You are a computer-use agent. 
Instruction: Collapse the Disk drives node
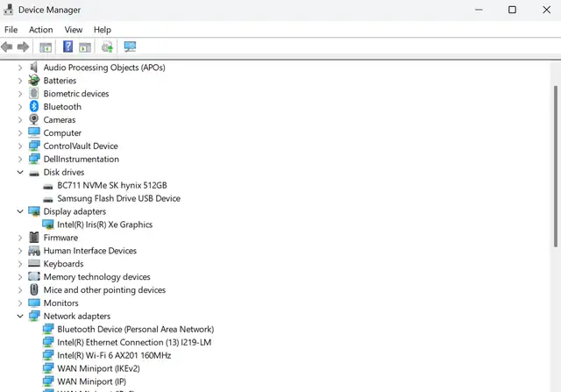pos(20,172)
